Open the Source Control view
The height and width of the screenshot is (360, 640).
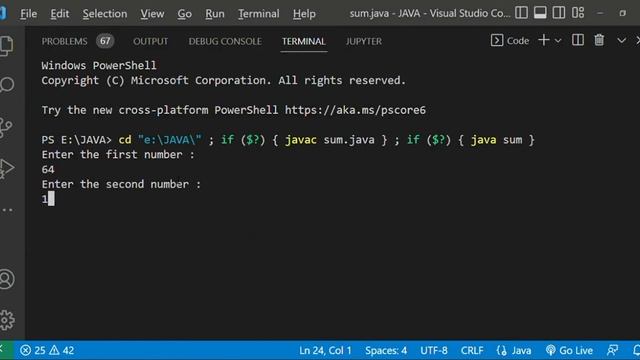(6, 127)
